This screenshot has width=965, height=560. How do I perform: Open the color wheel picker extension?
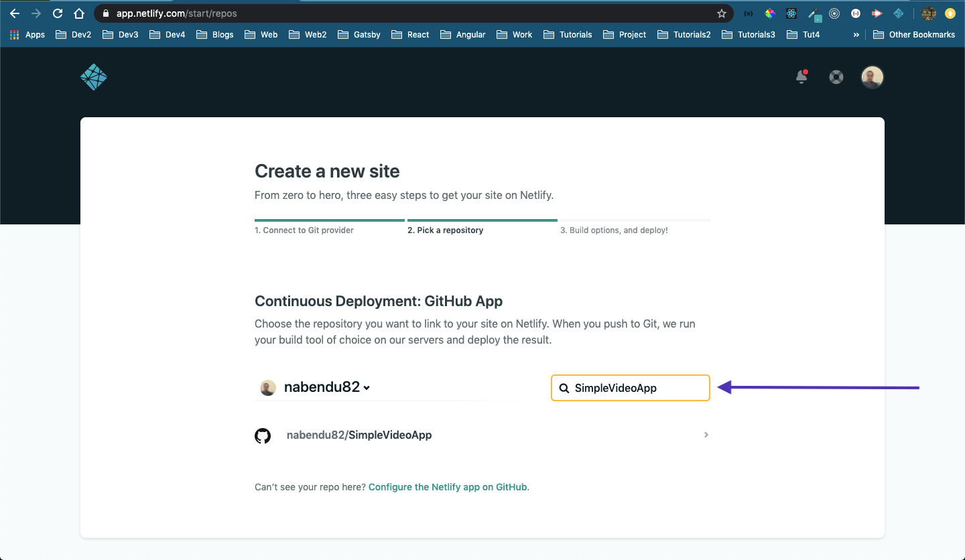[770, 13]
